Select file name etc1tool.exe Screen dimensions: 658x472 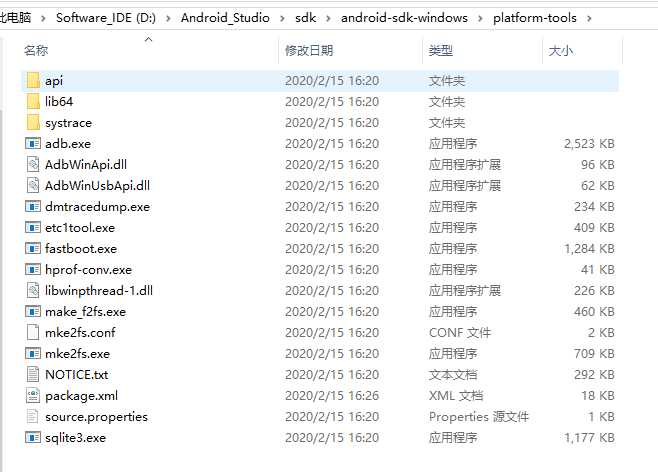pos(80,227)
